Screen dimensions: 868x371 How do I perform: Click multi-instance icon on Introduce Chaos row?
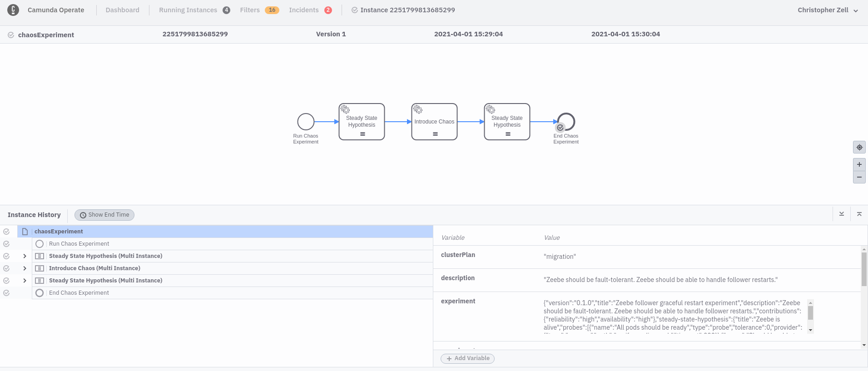pyautogui.click(x=40, y=268)
